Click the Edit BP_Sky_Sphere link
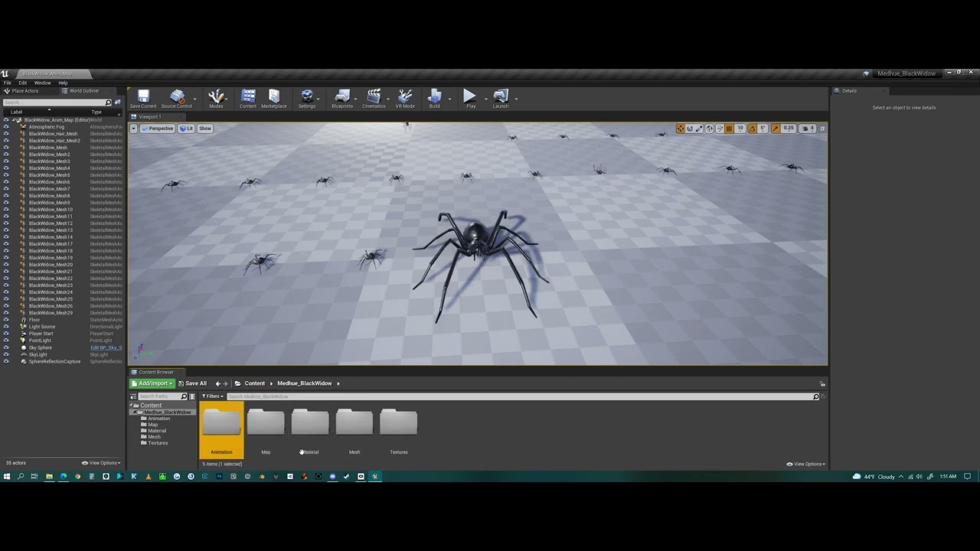The height and width of the screenshot is (551, 980). click(106, 347)
